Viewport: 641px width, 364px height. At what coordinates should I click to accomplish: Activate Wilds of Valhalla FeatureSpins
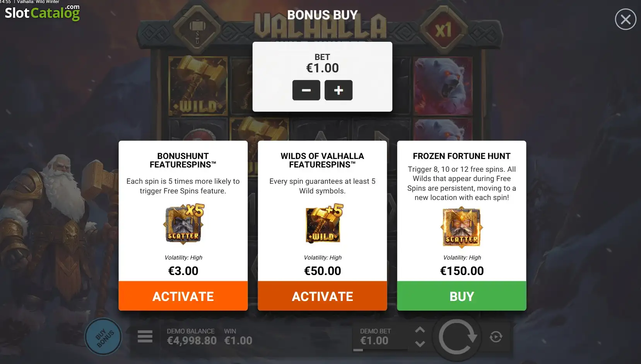322,296
